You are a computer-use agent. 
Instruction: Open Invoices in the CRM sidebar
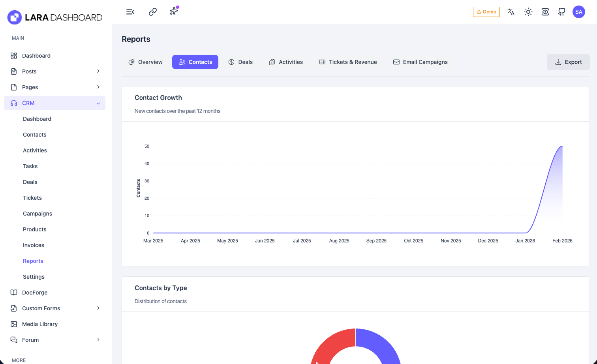[x=34, y=245]
